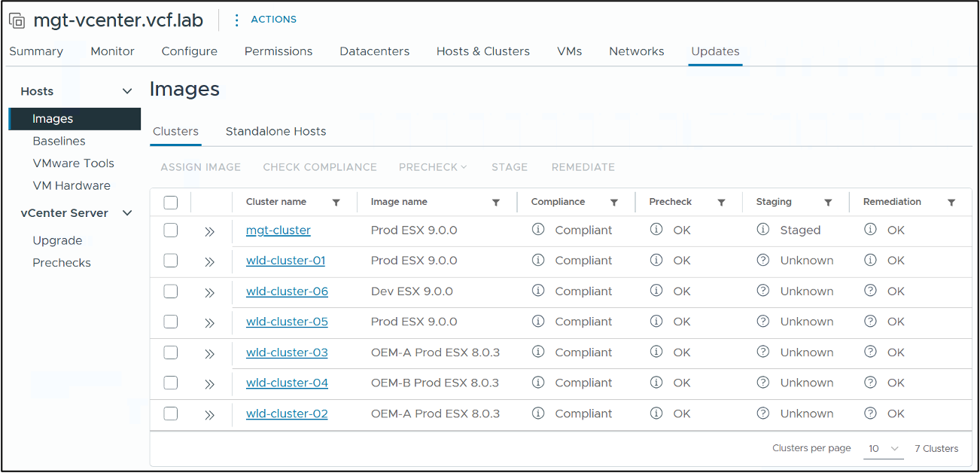The image size is (980, 473).
Task: Select the checkbox for the mgt-cluster row
Action: (170, 230)
